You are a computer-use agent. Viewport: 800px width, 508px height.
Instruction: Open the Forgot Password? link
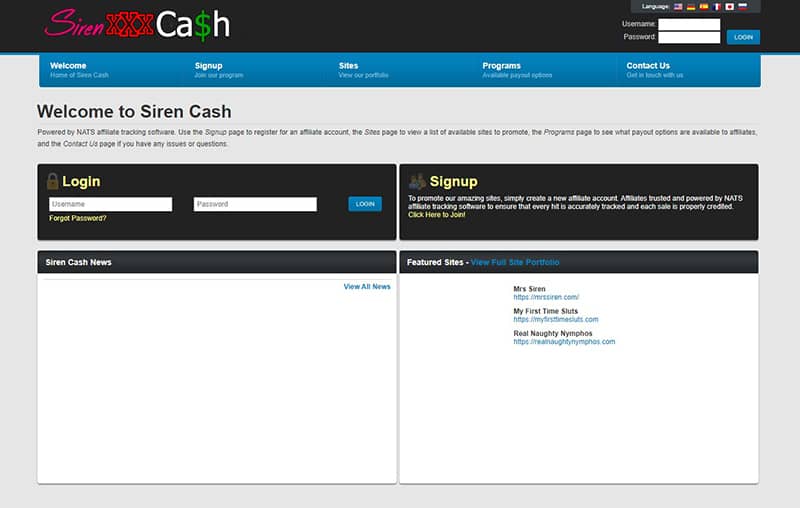click(x=78, y=218)
